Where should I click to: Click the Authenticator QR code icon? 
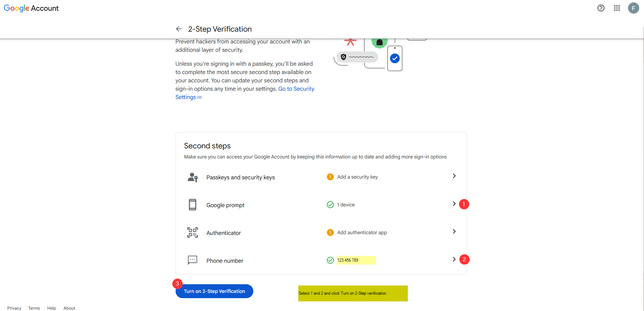pyautogui.click(x=193, y=232)
